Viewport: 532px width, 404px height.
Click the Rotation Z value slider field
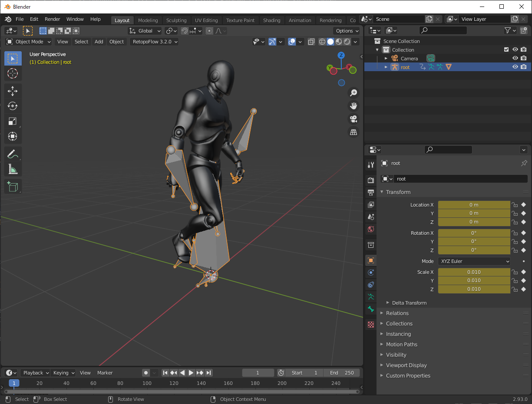tap(474, 250)
